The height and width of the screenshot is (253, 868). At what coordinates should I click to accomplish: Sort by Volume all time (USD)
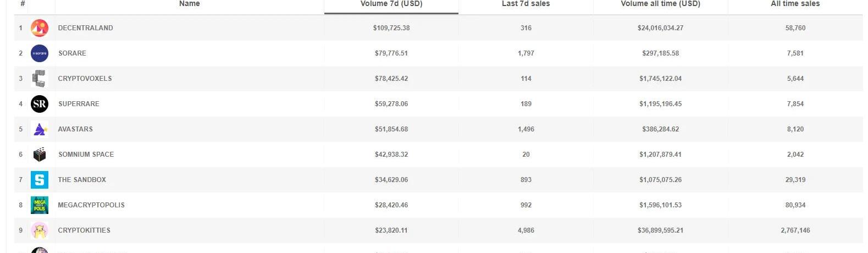point(660,4)
